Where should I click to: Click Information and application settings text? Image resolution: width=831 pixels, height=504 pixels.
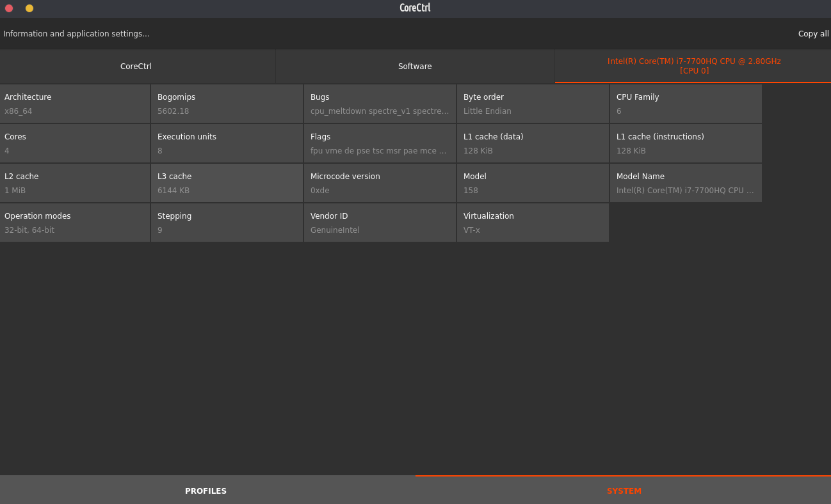76,34
